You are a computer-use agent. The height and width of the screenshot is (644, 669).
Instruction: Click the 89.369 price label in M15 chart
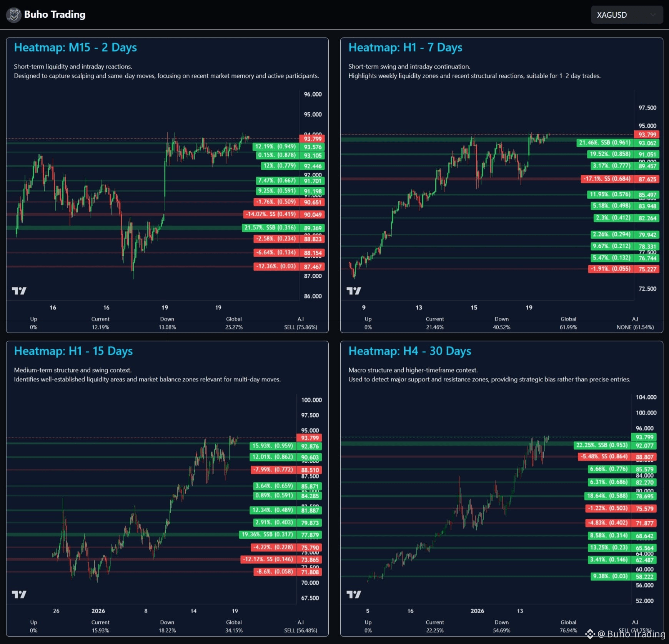312,228
